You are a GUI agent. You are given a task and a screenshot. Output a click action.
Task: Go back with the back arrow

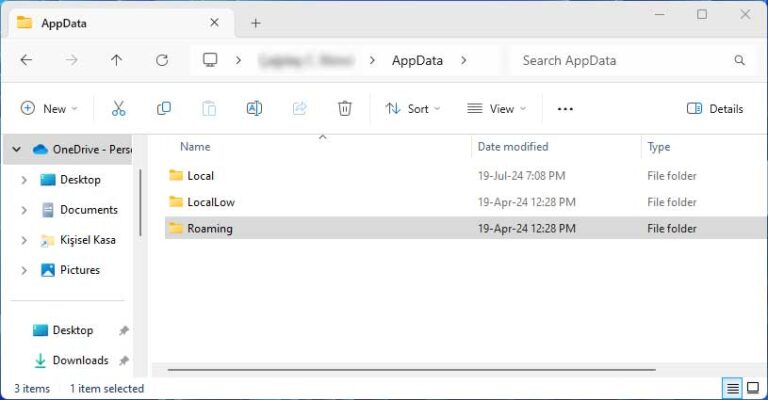tap(26, 60)
